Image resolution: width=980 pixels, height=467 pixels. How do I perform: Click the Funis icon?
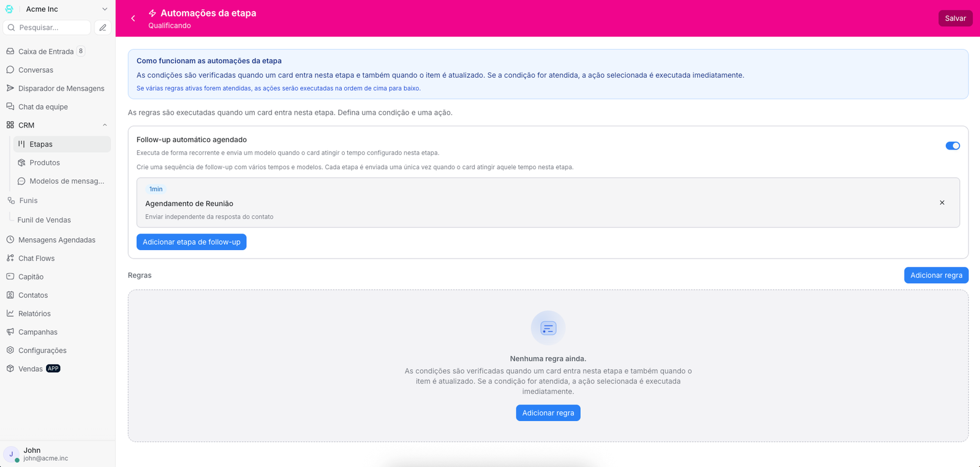11,200
